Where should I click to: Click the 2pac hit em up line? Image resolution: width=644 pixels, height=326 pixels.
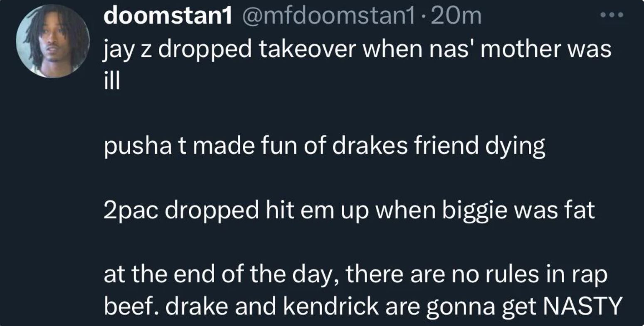click(349, 211)
